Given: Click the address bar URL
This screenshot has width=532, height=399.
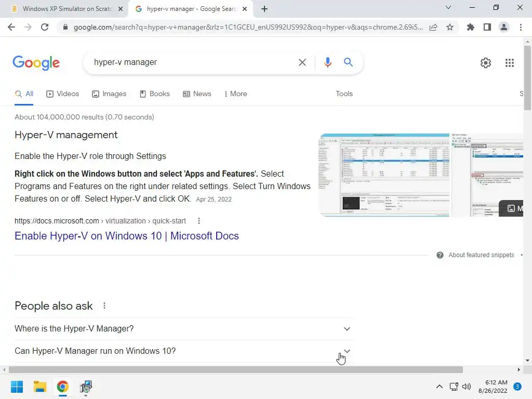Looking at the screenshot, I should click(248, 27).
